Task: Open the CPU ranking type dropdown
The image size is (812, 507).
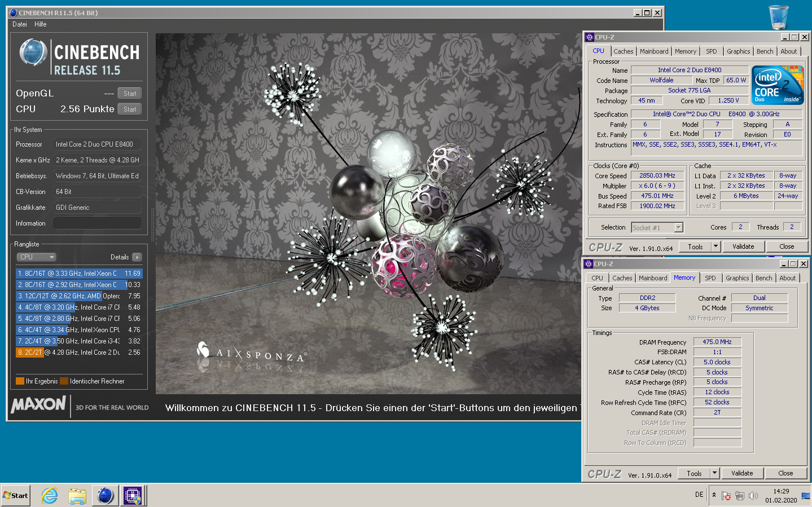Action: pos(37,257)
